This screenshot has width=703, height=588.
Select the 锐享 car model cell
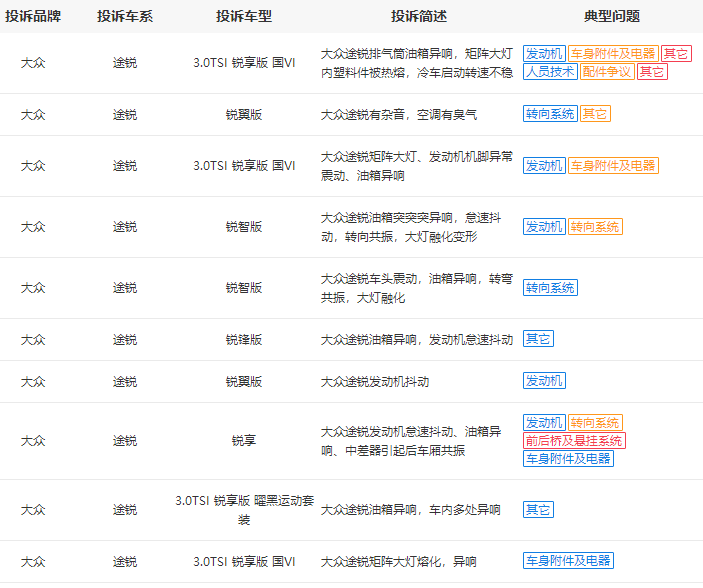244,441
